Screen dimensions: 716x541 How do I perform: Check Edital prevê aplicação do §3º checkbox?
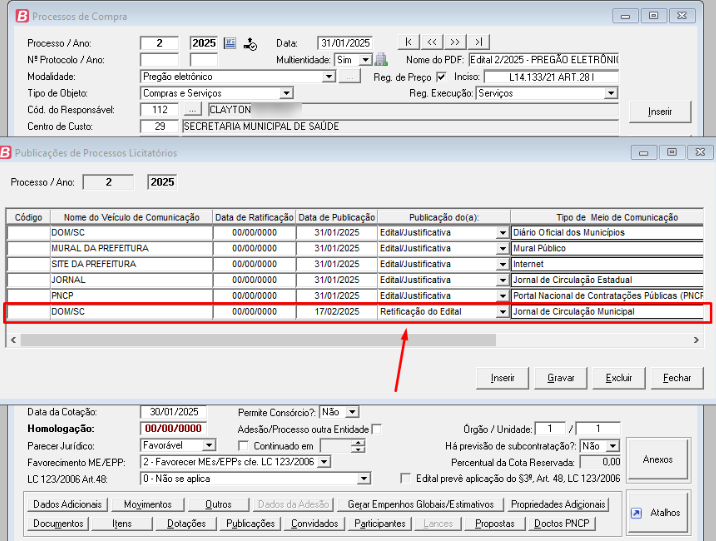405,478
